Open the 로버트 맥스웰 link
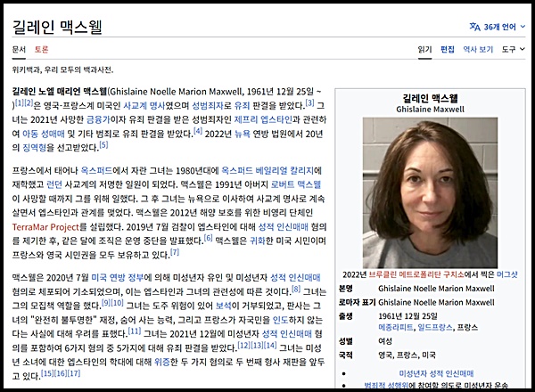 295,184
